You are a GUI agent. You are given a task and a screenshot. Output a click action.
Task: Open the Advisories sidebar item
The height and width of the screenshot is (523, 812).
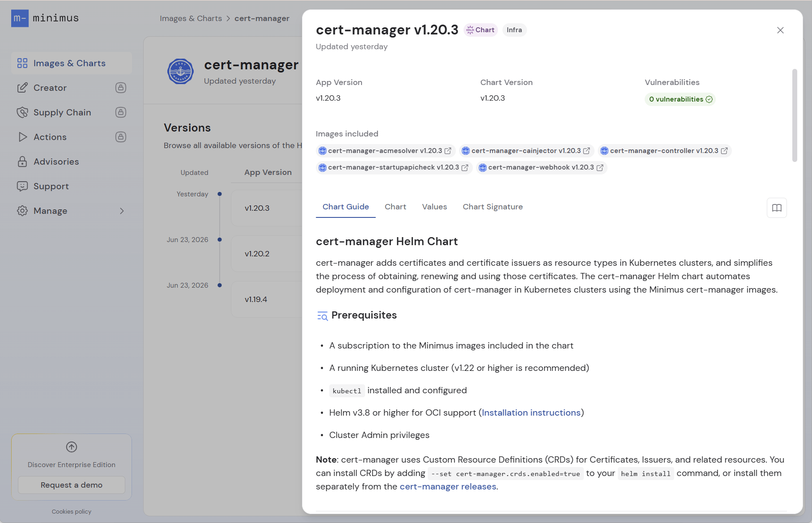click(x=72, y=162)
